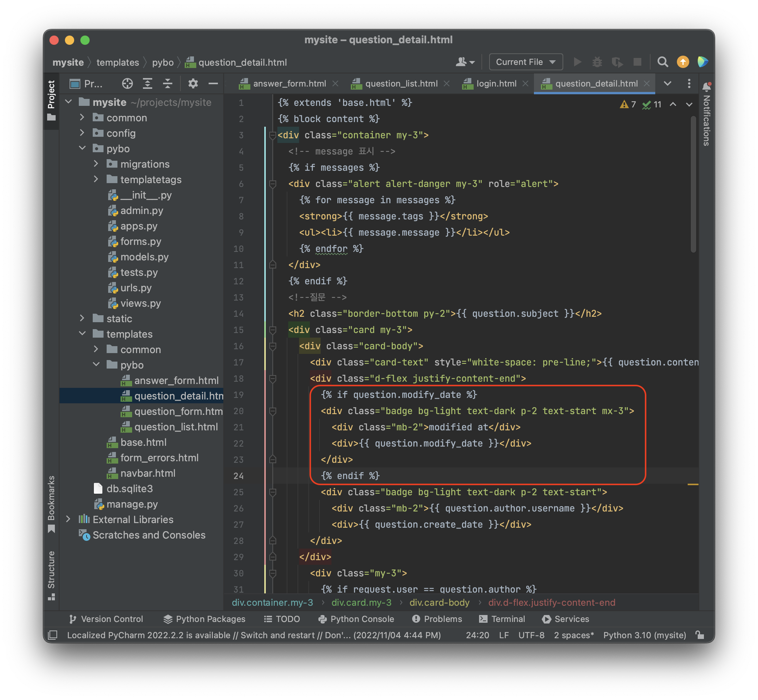Open the Current File run configuration dropdown
758x700 pixels.
point(525,62)
